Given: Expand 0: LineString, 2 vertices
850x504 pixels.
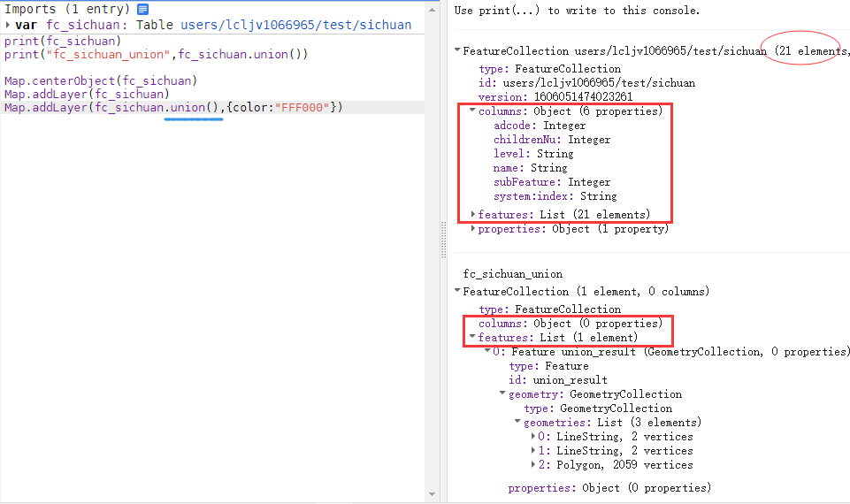Looking at the screenshot, I should coord(533,436).
